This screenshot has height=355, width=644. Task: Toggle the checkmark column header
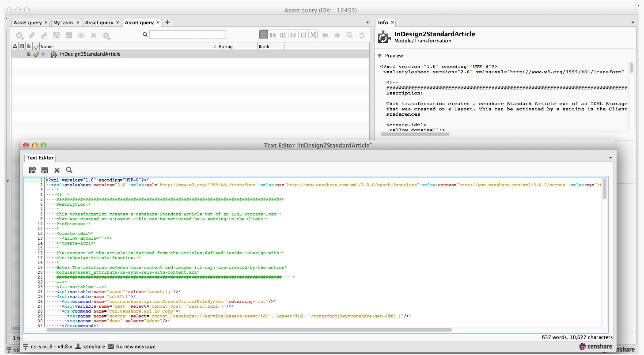coord(36,46)
